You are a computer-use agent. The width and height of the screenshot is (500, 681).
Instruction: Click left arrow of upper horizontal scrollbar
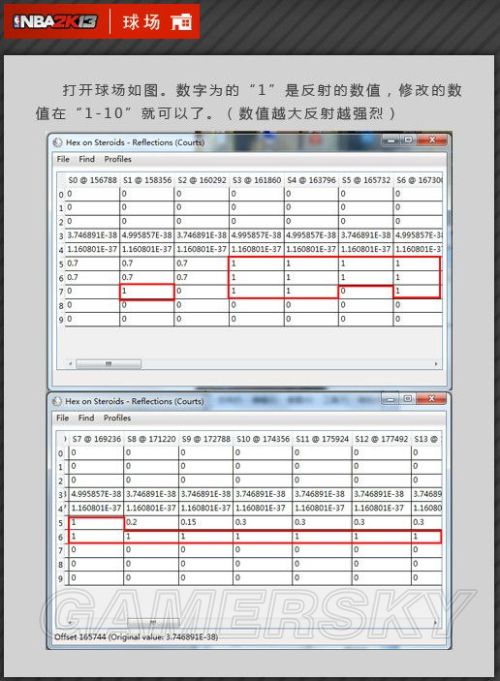[x=70, y=364]
